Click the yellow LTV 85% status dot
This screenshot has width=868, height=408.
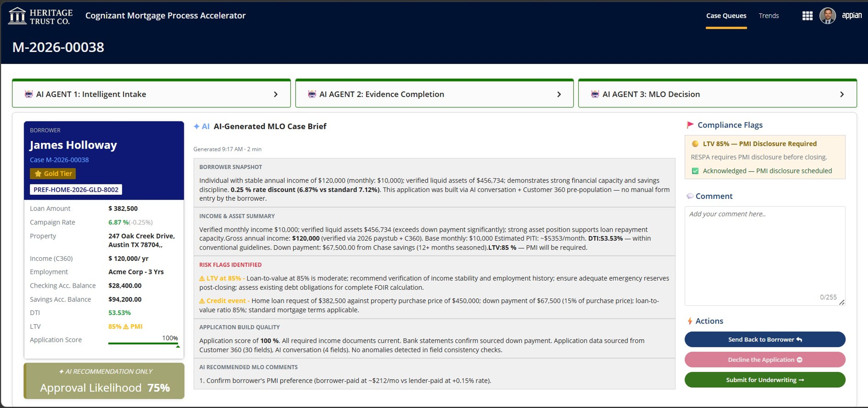click(x=695, y=144)
